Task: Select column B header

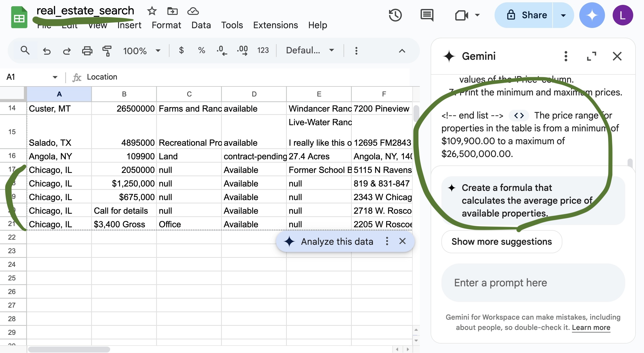Action: [x=124, y=94]
